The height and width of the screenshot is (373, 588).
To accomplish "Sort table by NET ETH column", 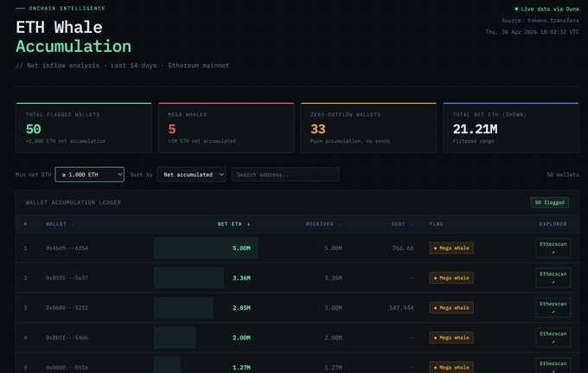I will pos(233,224).
